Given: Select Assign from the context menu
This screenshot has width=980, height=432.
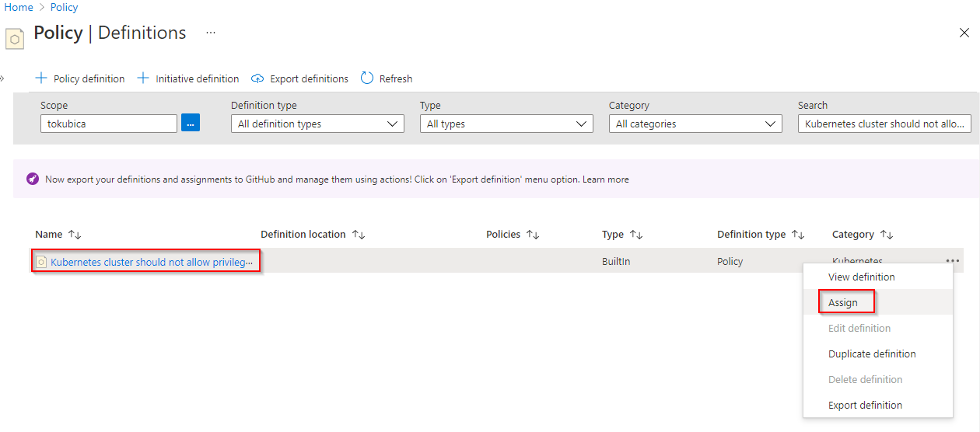Looking at the screenshot, I should (x=843, y=302).
